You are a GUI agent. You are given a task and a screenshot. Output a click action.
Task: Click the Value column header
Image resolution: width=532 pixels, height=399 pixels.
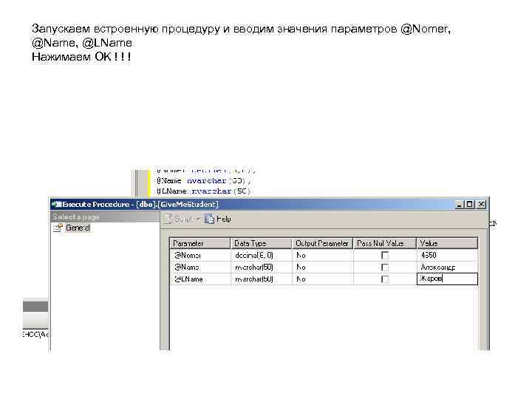(x=447, y=243)
